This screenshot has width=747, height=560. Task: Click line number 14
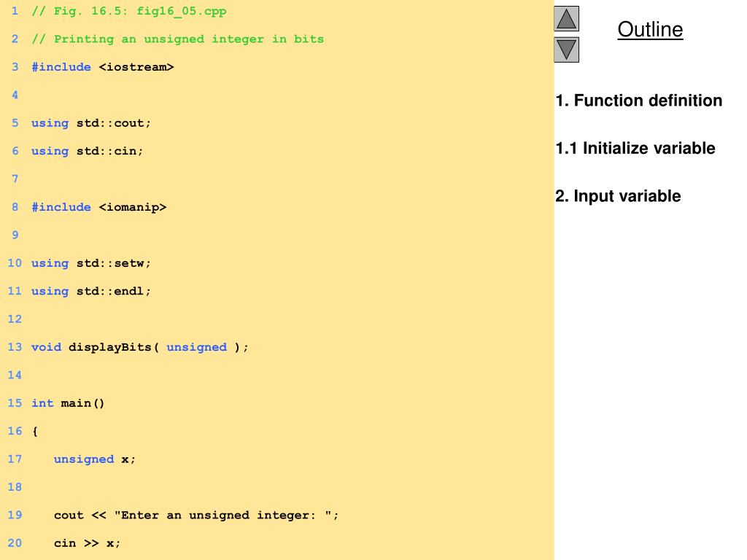pyautogui.click(x=15, y=376)
